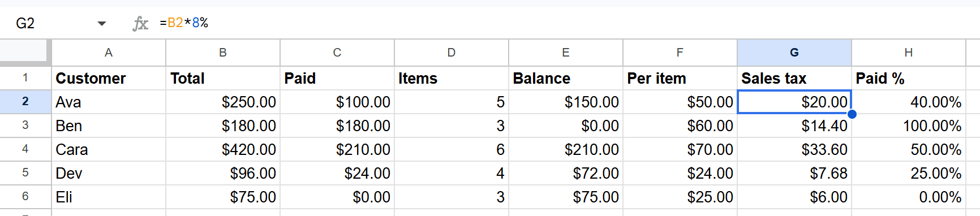Select column D header
Viewport: 980px width, 216px height.
pyautogui.click(x=452, y=53)
